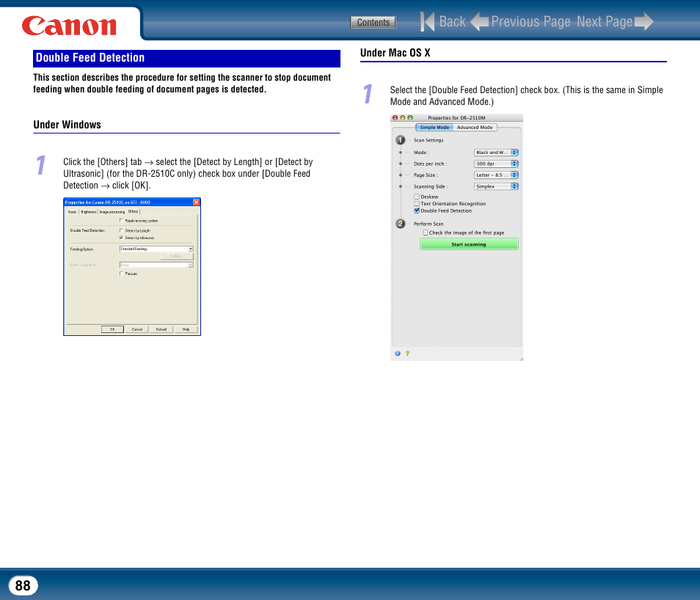Toggle the Deskew checkbox
This screenshot has width=700, height=600.
(x=417, y=197)
